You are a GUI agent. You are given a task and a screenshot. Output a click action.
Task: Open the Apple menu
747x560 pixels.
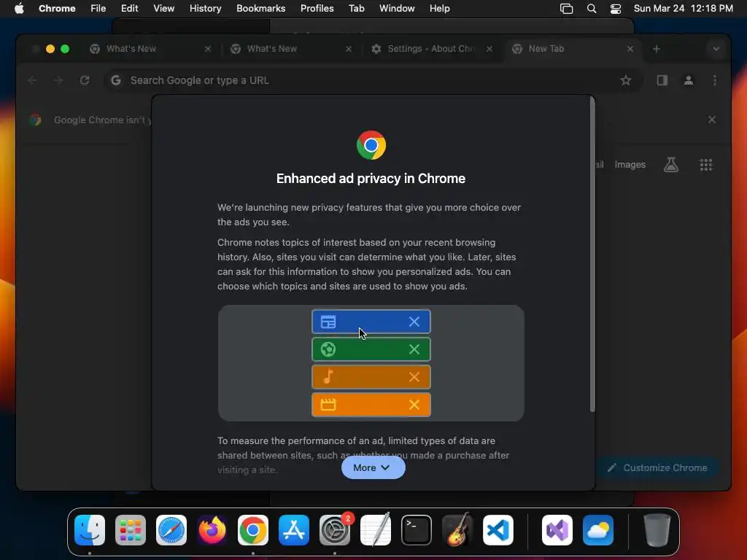(x=19, y=9)
